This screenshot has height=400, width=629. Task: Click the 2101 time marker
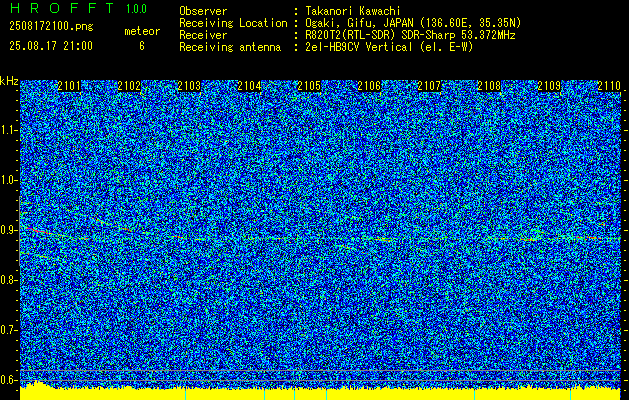[x=69, y=86]
